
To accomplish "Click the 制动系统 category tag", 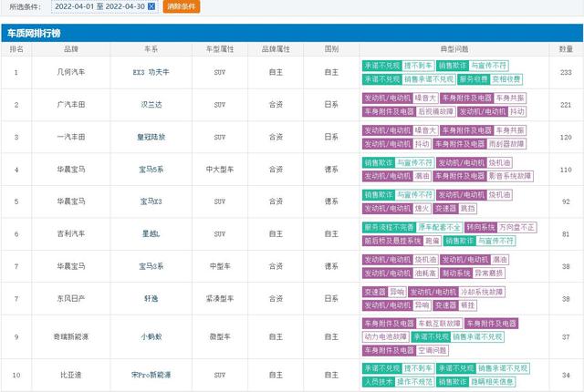I will coord(456,273).
